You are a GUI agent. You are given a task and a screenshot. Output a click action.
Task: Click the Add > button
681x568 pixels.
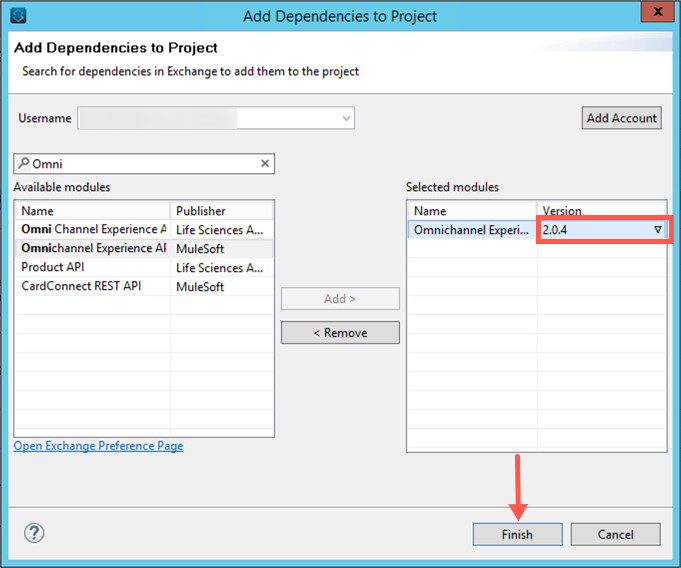[340, 299]
